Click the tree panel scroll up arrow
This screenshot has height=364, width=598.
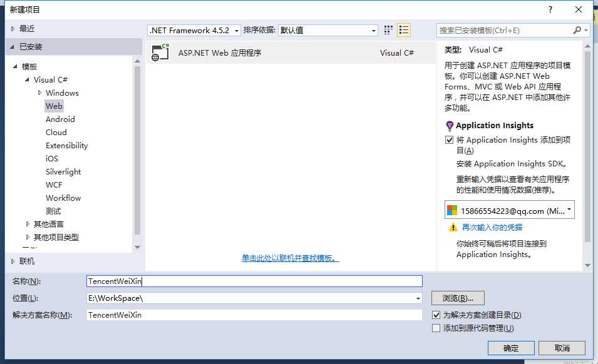(138, 61)
